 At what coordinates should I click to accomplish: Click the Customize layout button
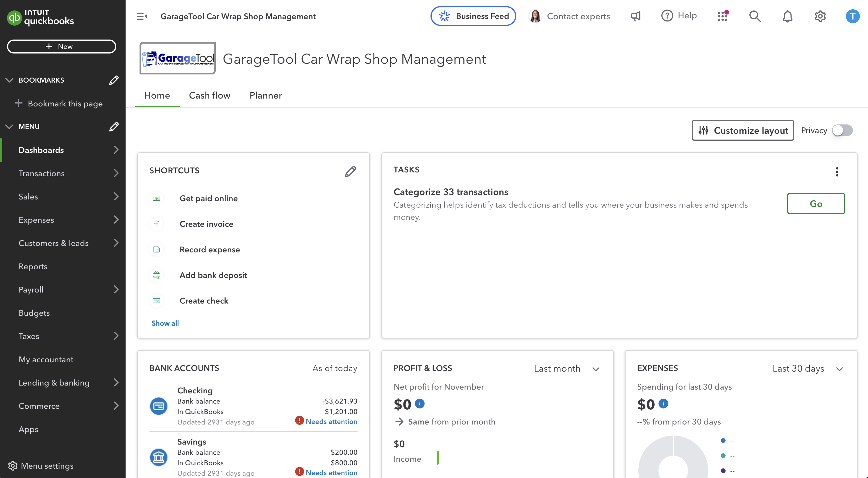pyautogui.click(x=743, y=131)
